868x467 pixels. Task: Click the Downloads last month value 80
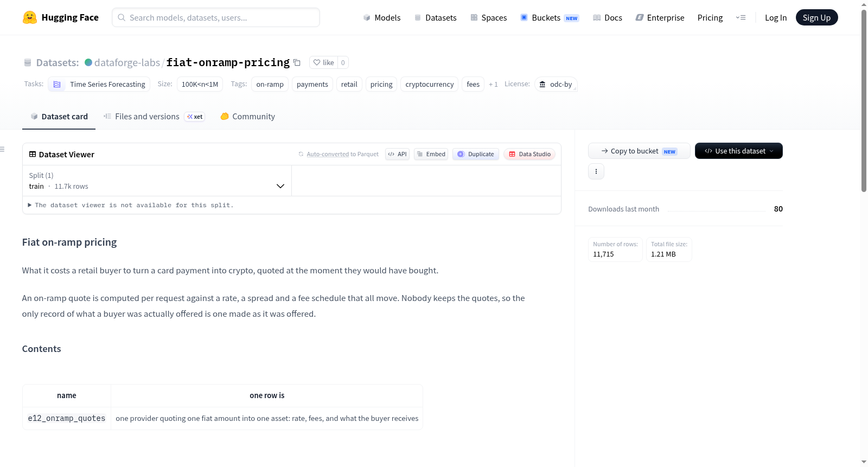click(x=778, y=209)
